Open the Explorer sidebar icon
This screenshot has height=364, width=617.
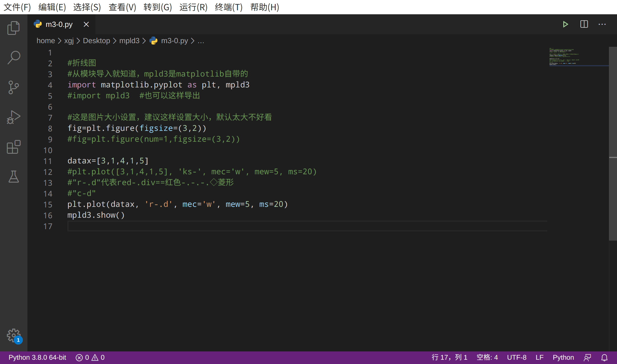coord(13,28)
